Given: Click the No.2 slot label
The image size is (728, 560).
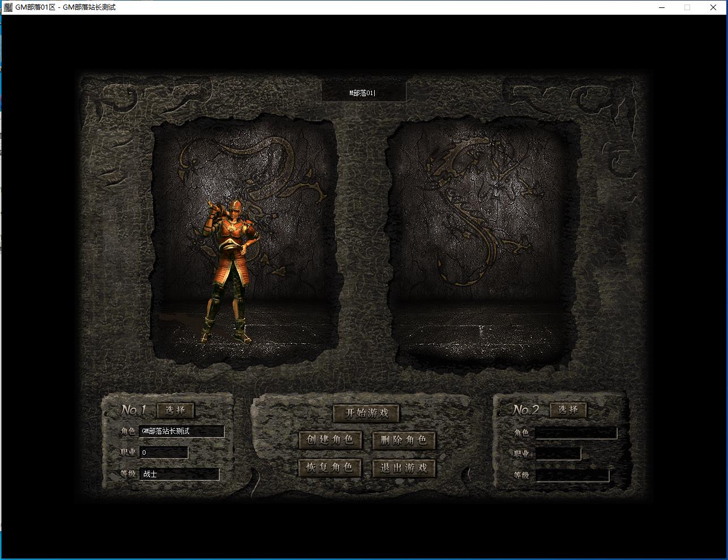Looking at the screenshot, I should 526,409.
